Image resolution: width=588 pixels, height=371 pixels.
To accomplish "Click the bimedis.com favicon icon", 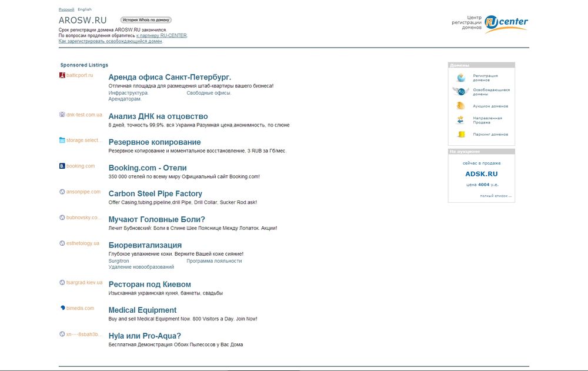I will pos(62,308).
